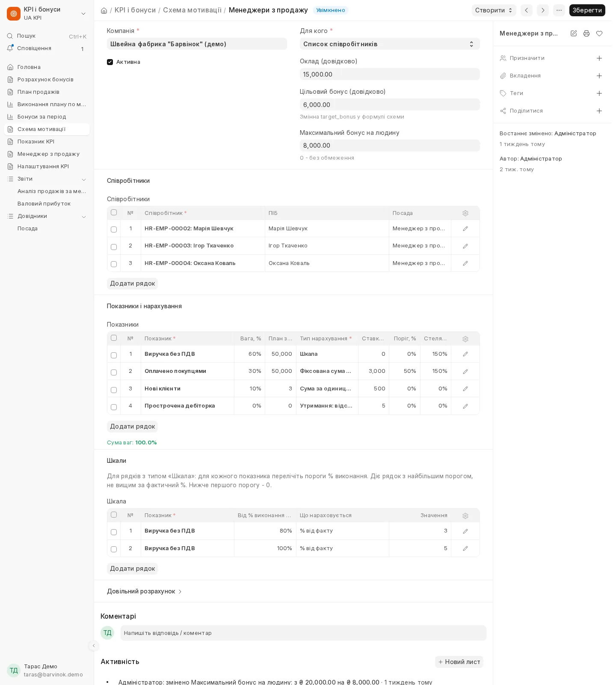Click Додати рядок under Шкала table
Viewport: 616px width, 685px height.
point(132,569)
